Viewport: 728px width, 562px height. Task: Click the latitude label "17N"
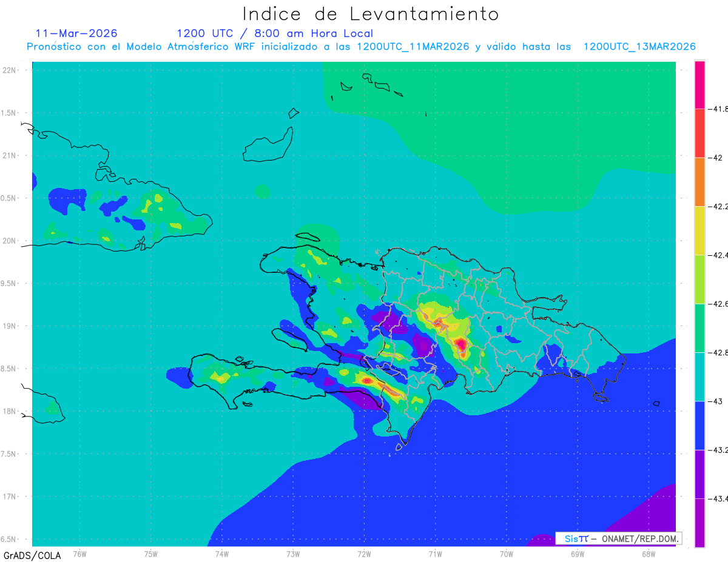9,497
